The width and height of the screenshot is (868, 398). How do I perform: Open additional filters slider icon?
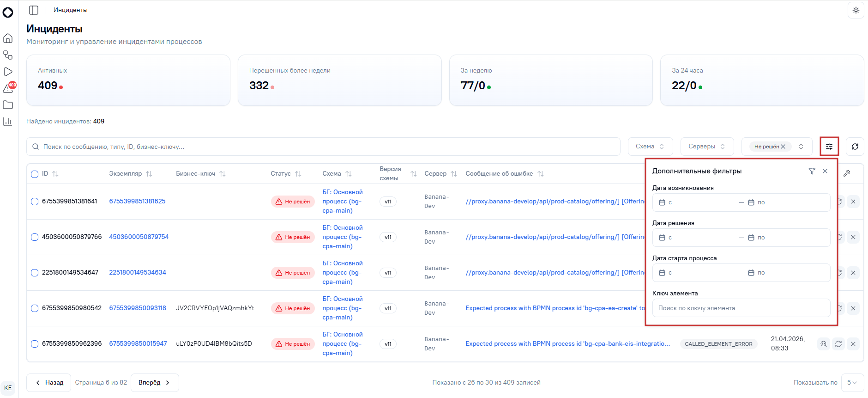coord(829,147)
